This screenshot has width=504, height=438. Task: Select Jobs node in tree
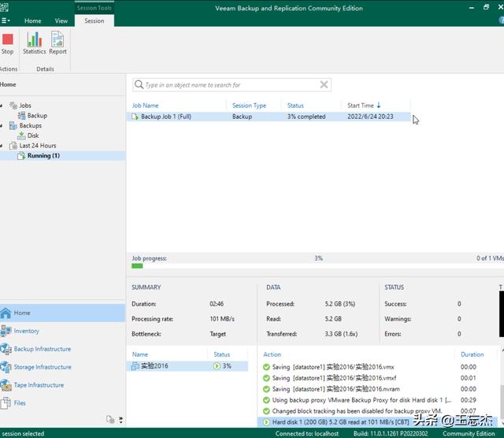pyautogui.click(x=25, y=105)
